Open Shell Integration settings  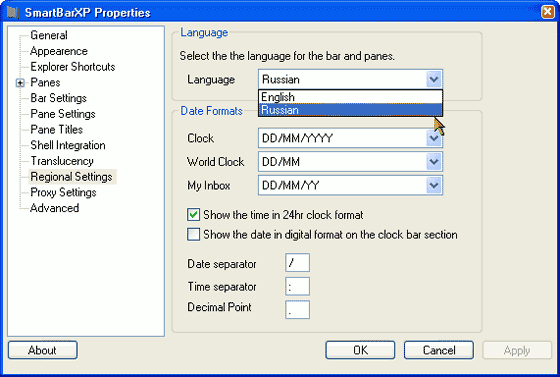(x=68, y=145)
